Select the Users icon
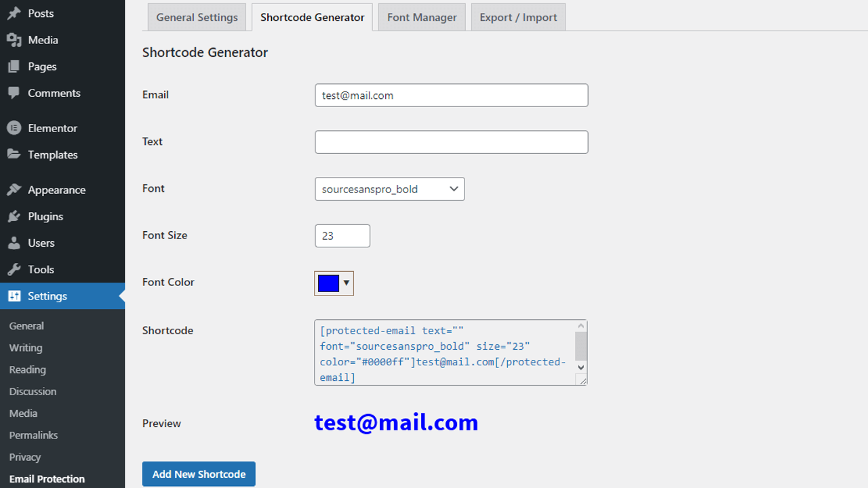 (14, 243)
